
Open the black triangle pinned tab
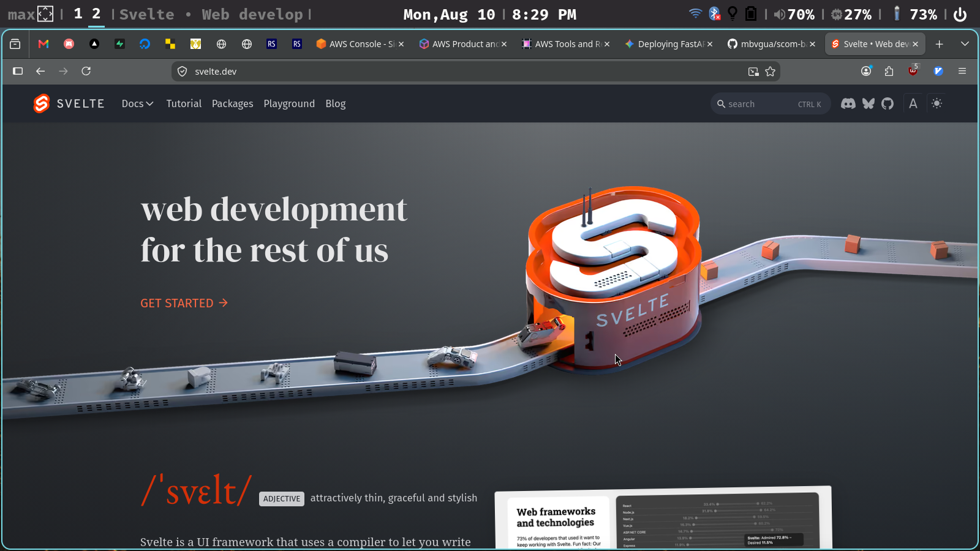coord(94,44)
